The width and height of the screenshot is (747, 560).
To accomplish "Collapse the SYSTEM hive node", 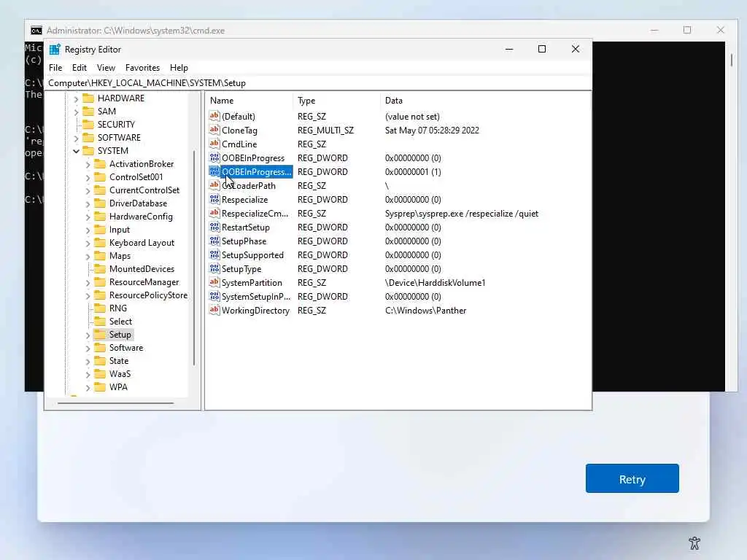I will coord(76,151).
